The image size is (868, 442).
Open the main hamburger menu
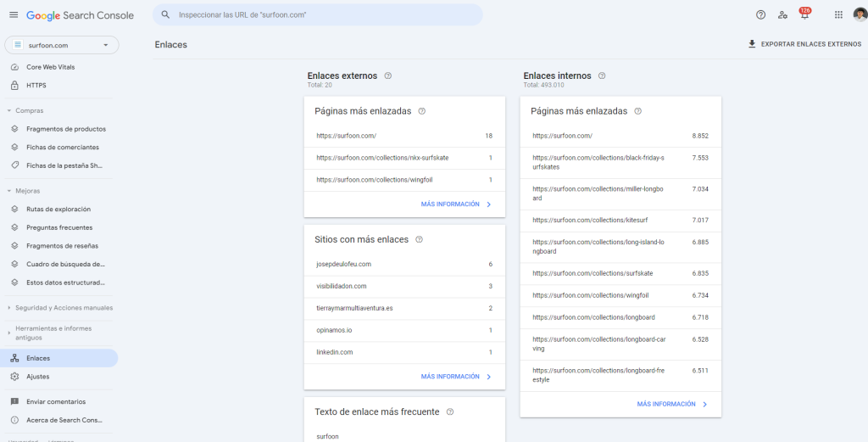[x=13, y=15]
